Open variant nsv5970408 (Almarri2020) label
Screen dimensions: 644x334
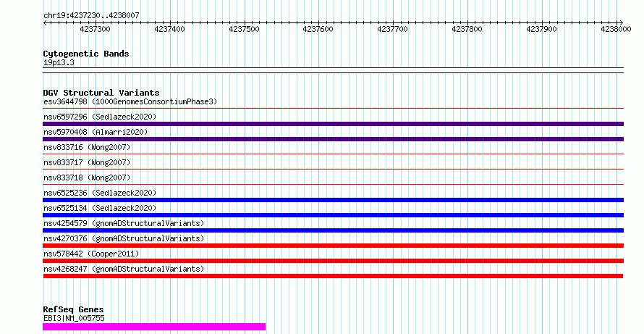[x=96, y=132]
